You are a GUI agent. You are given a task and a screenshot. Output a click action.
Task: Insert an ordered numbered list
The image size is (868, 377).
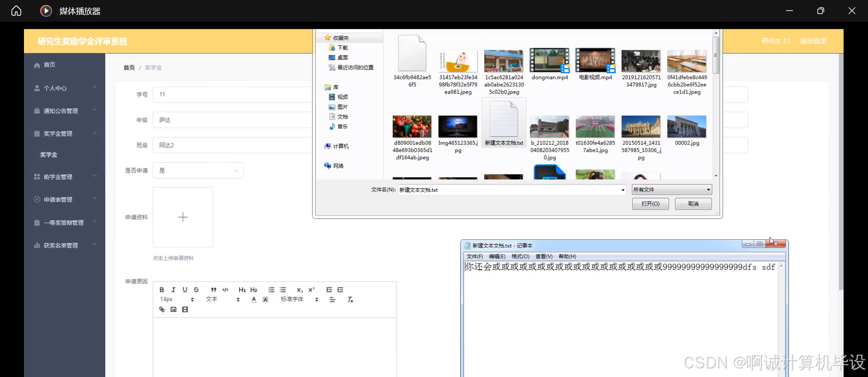(x=271, y=290)
